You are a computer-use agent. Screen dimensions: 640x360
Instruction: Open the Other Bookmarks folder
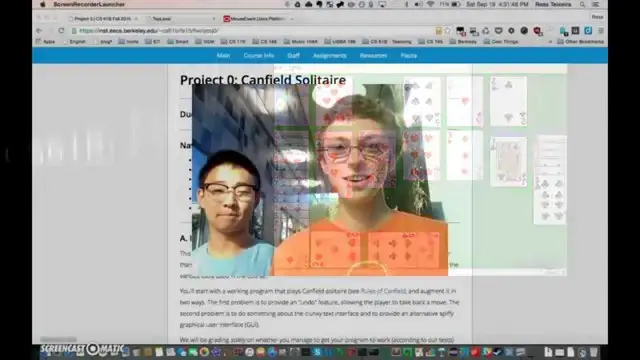pos(580,42)
